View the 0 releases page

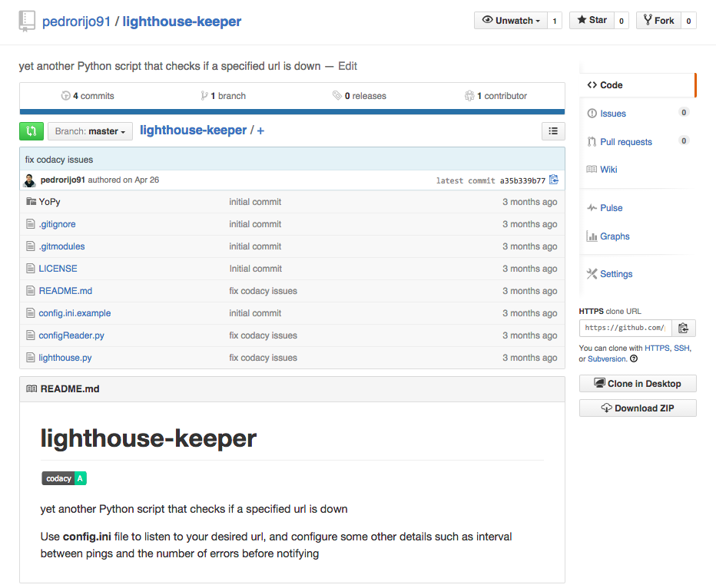[x=360, y=96]
